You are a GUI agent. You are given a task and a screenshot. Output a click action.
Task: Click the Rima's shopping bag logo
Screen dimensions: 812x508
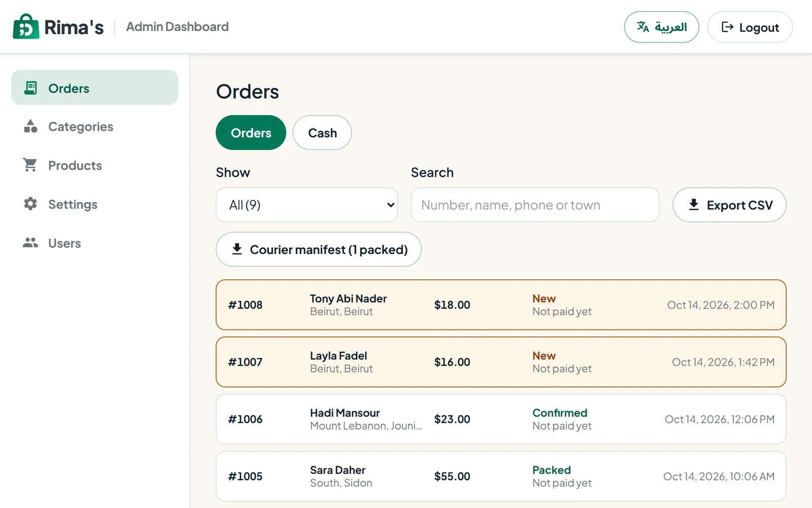[26, 26]
